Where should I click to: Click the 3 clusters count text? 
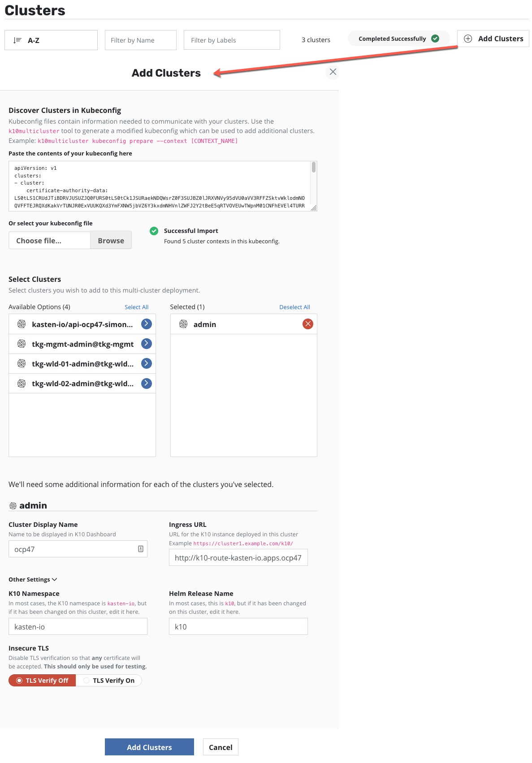[316, 40]
